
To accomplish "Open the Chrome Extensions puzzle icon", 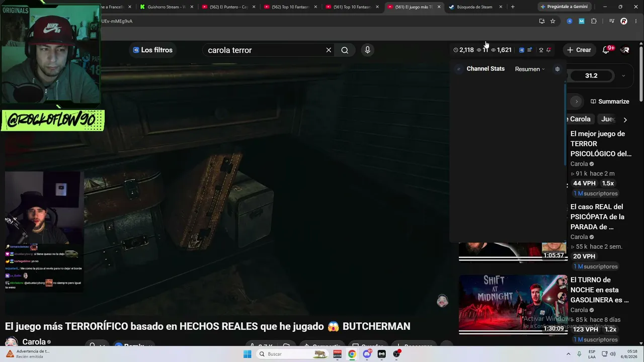I will [594, 21].
